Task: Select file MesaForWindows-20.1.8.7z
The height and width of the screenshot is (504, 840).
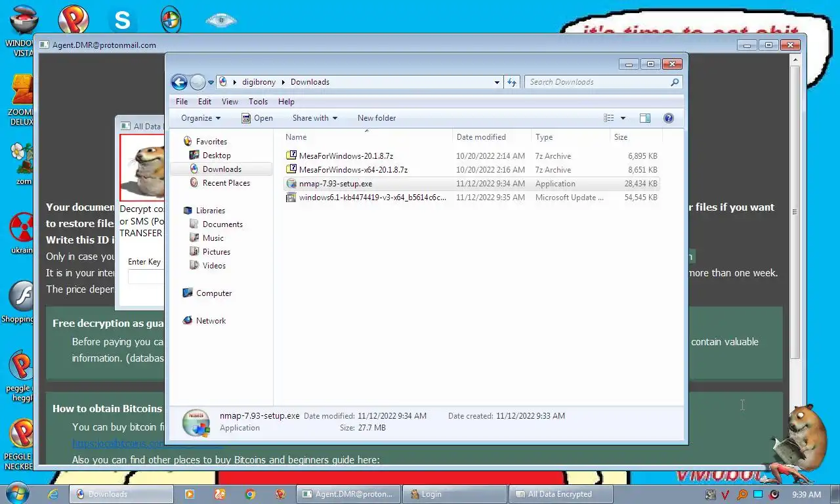Action: pyautogui.click(x=346, y=156)
